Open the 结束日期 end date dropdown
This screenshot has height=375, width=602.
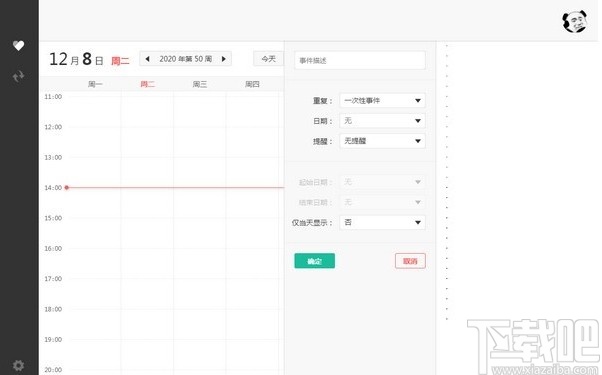382,202
